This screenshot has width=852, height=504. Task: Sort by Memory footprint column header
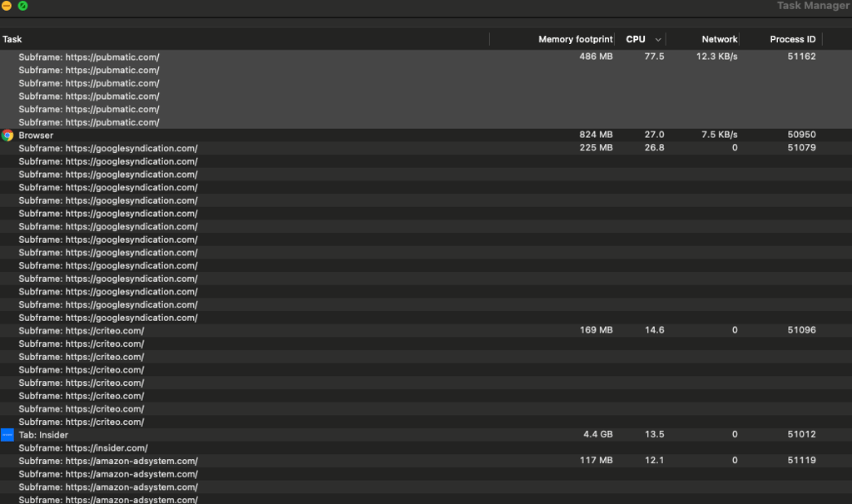pyautogui.click(x=576, y=39)
